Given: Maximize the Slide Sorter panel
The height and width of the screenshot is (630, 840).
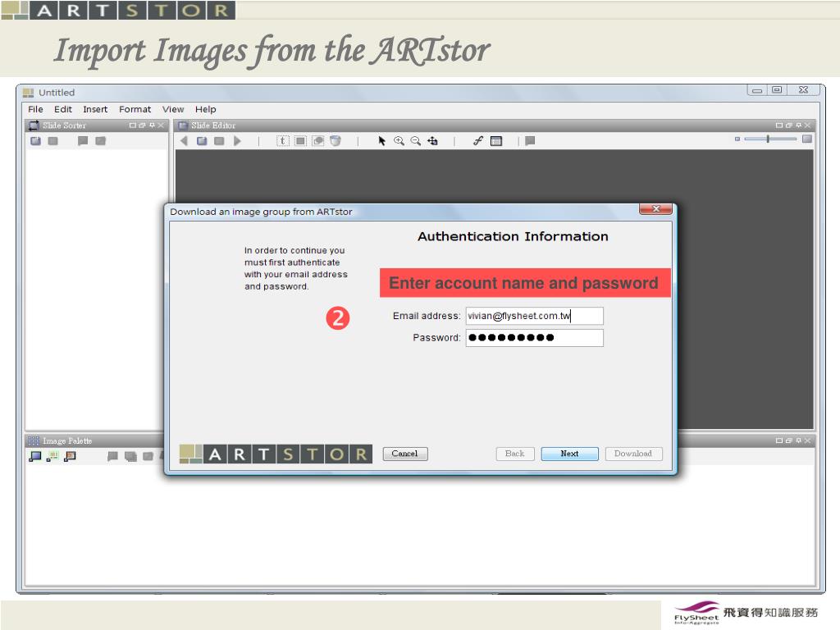Looking at the screenshot, I should click(132, 126).
